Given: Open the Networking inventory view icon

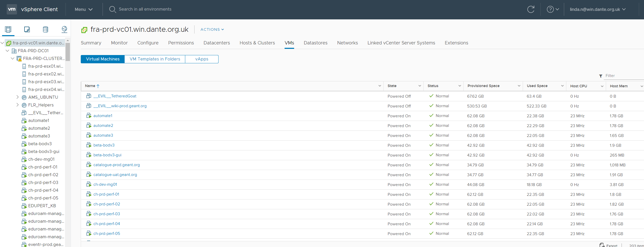Looking at the screenshot, I should tap(64, 29).
